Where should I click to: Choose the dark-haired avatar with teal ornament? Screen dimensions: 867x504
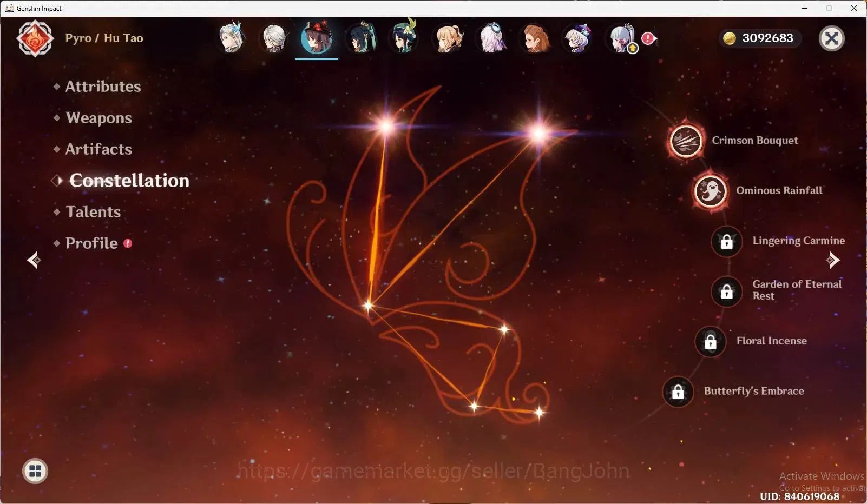coord(361,38)
